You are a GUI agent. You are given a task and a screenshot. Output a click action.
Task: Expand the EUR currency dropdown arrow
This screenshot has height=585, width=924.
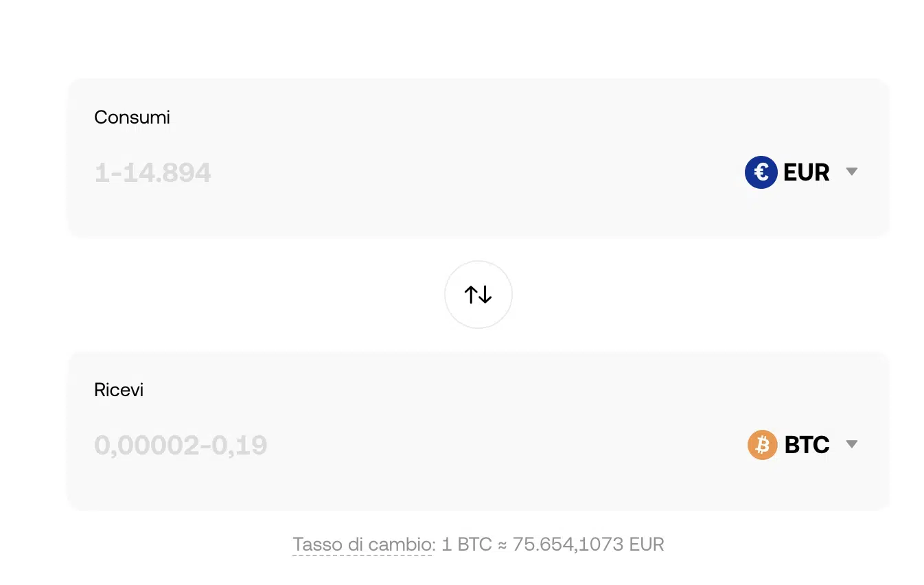[852, 172]
